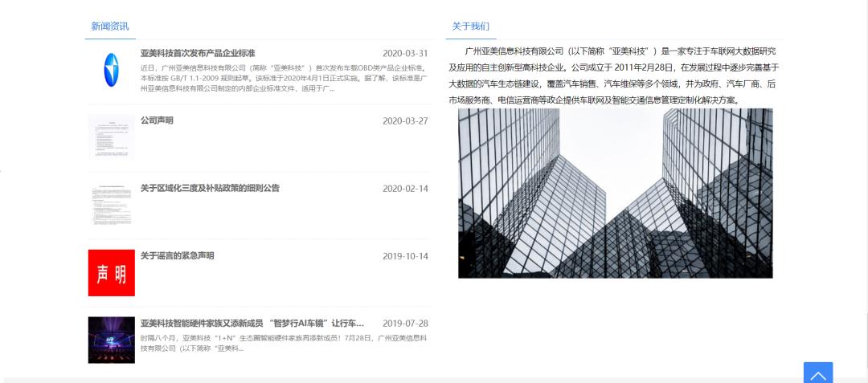The image size is (868, 383).
Task: Open the 公司声明 news article title
Action: pyautogui.click(x=157, y=120)
